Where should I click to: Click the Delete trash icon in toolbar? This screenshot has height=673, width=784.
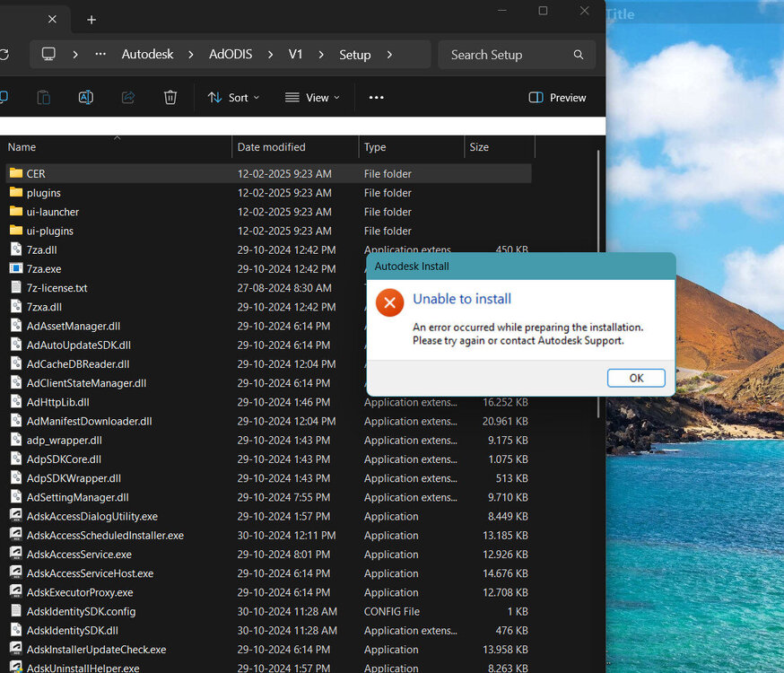tap(170, 98)
